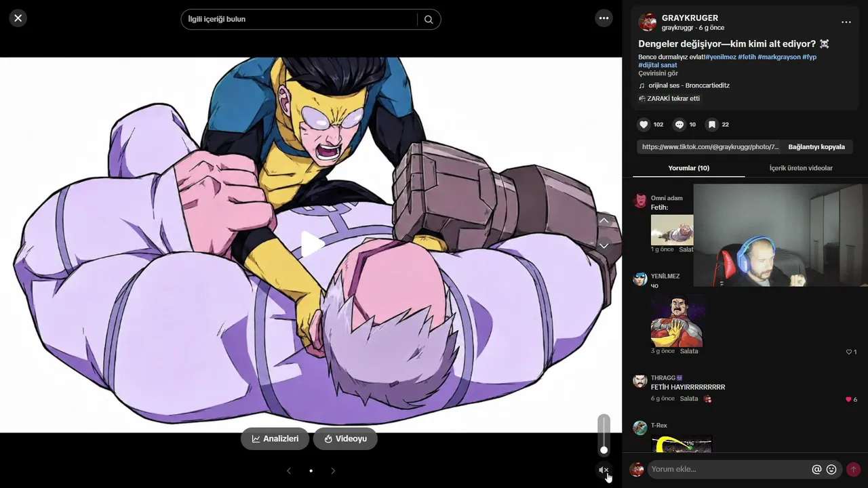Reply via Salata under YENİLMEZ's comment
868x488 pixels.
689,351
